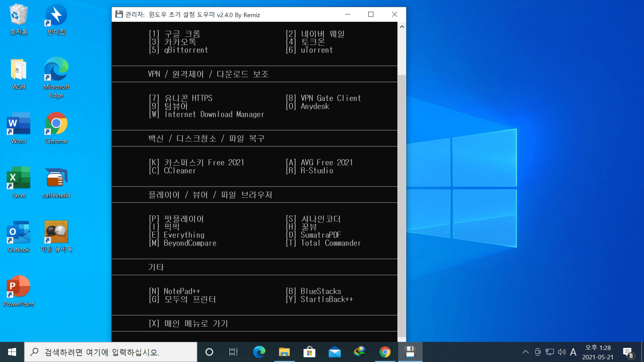644x362 pixels.
Task: Open the caffeine64 desktop shortcut
Action: 56,183
